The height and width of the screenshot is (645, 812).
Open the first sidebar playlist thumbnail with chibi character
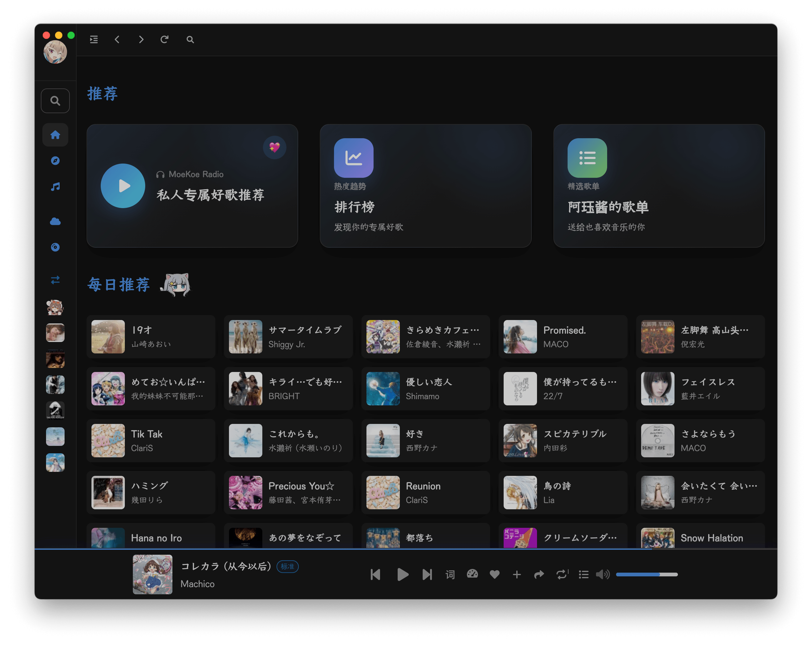pos(55,307)
